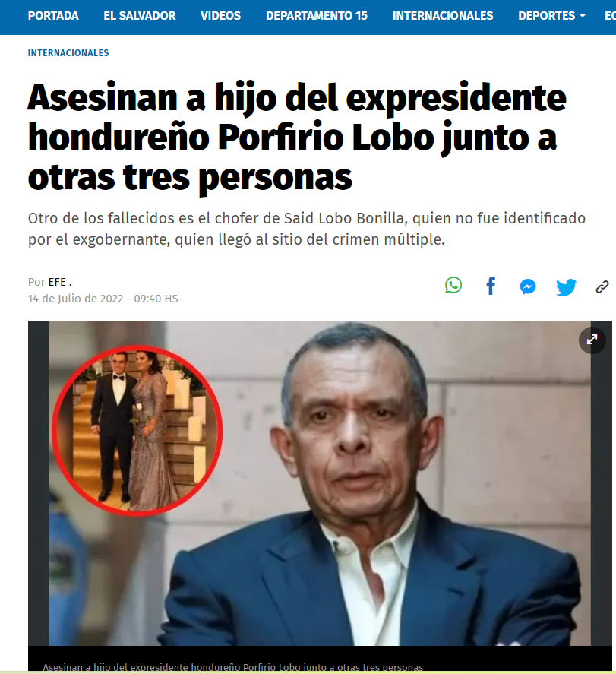
Task: Copy article link with chain icon
Action: (x=602, y=287)
